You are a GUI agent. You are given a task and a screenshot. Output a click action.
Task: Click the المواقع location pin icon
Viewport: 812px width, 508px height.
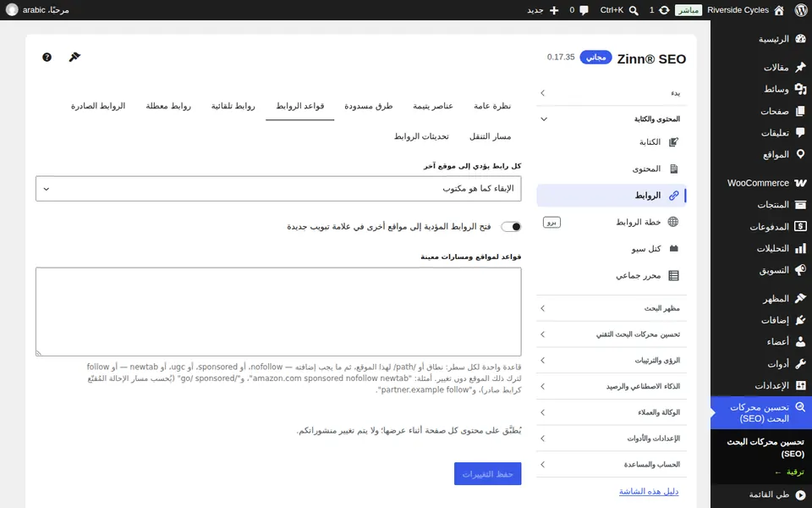[801, 154]
